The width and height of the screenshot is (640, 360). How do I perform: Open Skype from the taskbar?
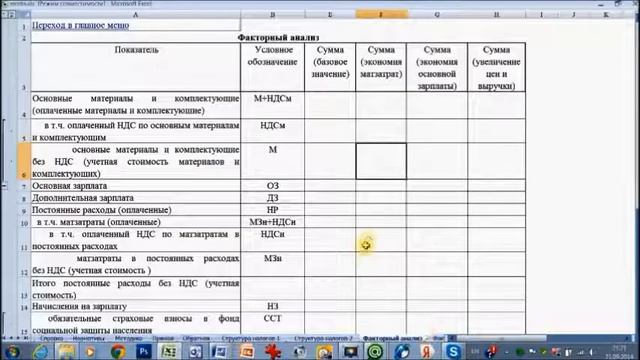click(x=453, y=351)
